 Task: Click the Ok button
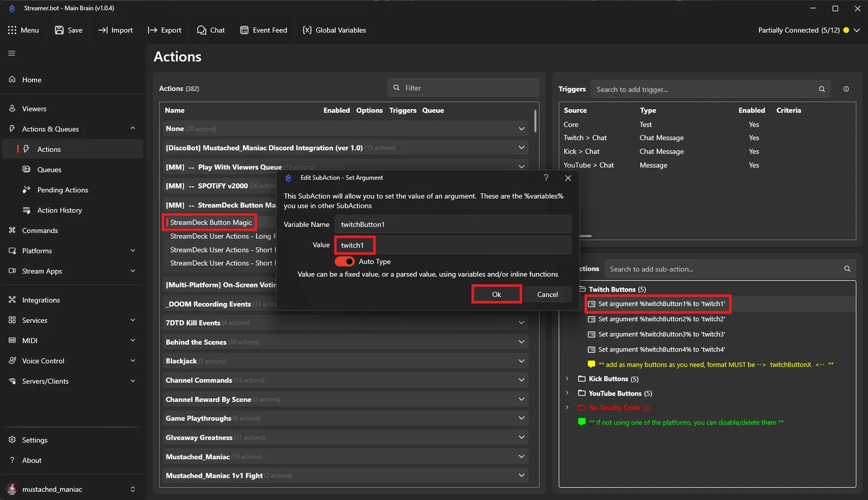coord(496,294)
